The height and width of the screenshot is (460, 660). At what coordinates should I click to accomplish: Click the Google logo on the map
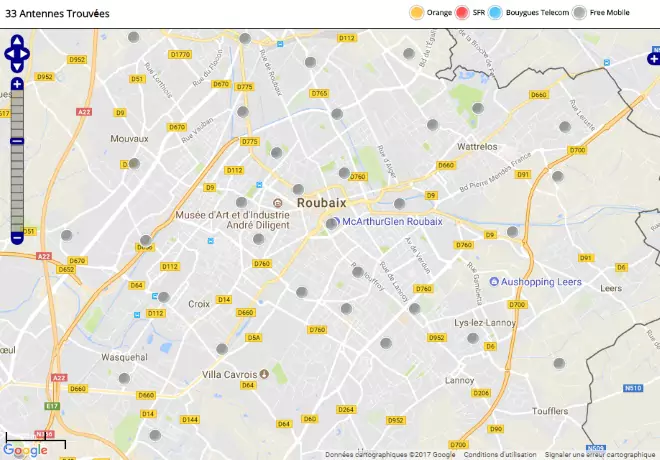pyautogui.click(x=25, y=450)
